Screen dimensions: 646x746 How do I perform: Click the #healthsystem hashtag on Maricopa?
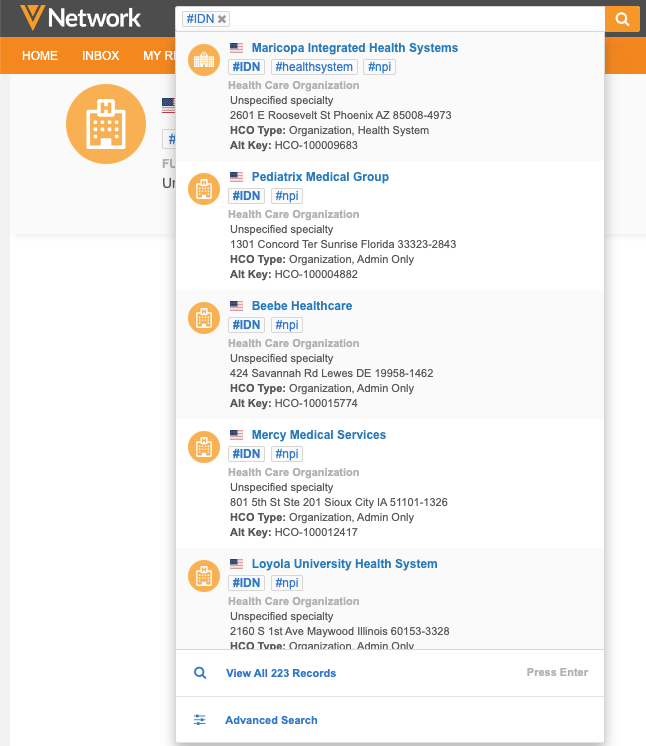pos(313,67)
